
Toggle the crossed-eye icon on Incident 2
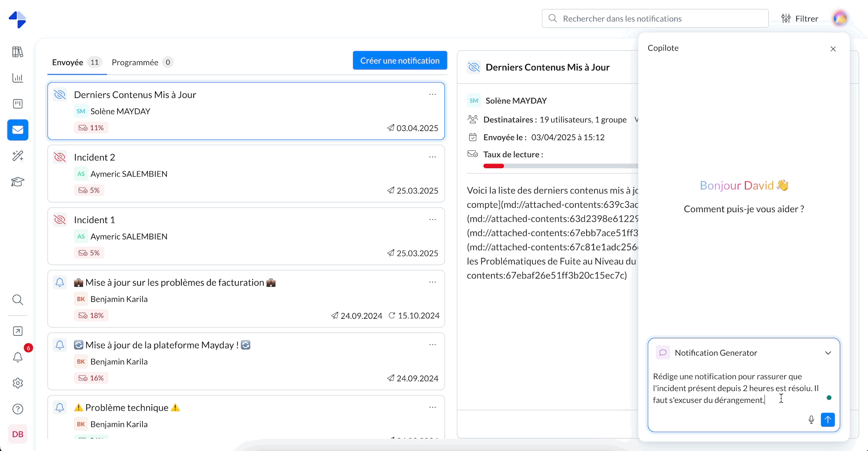coord(60,157)
